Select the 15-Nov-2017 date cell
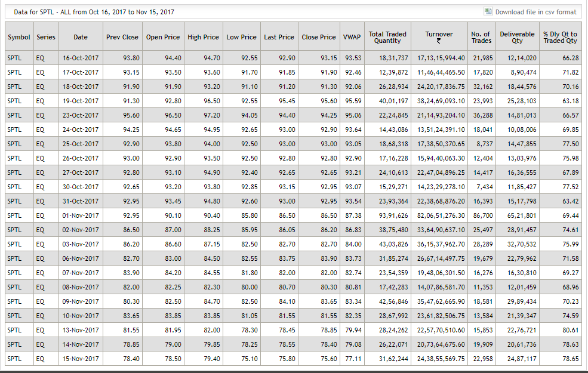The image size is (588, 373). pos(81,359)
